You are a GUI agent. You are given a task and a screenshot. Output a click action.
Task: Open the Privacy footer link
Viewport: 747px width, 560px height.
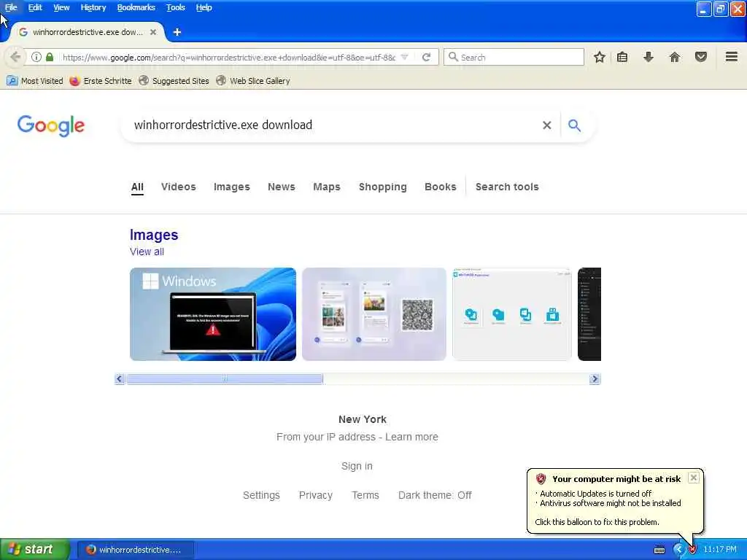click(315, 495)
